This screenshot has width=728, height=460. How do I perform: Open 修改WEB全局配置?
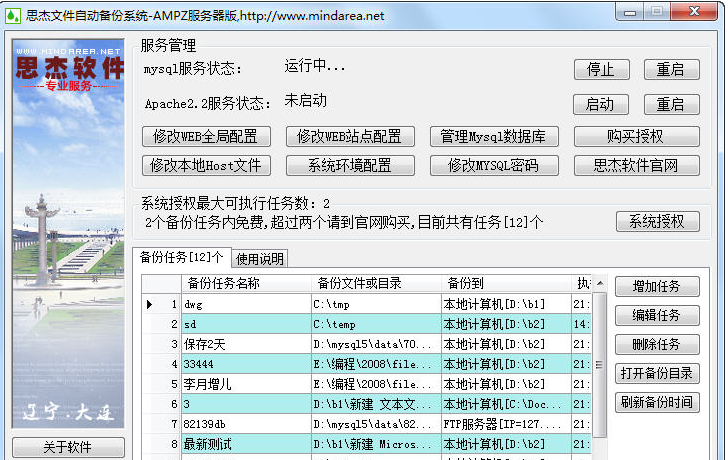(x=206, y=136)
